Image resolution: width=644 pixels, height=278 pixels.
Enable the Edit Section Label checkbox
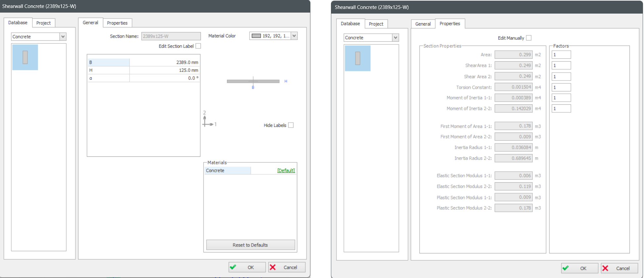[x=198, y=46]
